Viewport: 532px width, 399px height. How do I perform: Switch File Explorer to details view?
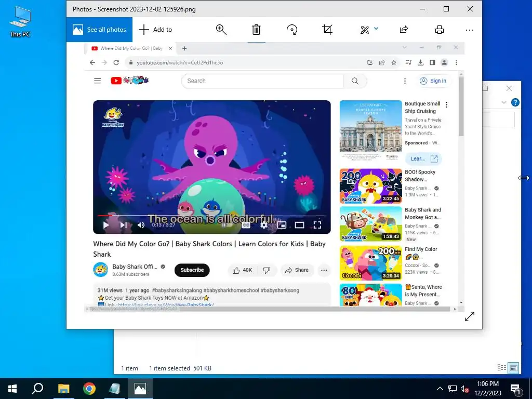click(x=502, y=367)
